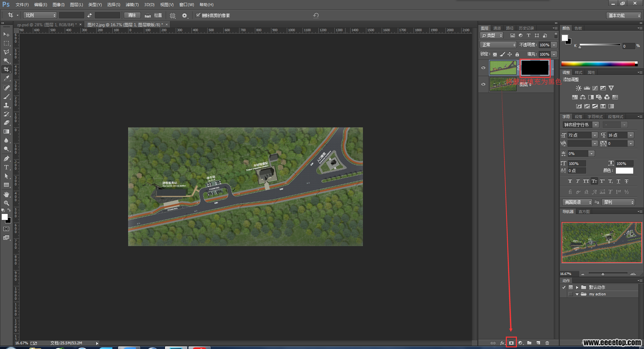The image size is (644, 349).
Task: Create a new group folder icon
Action: [x=529, y=343]
